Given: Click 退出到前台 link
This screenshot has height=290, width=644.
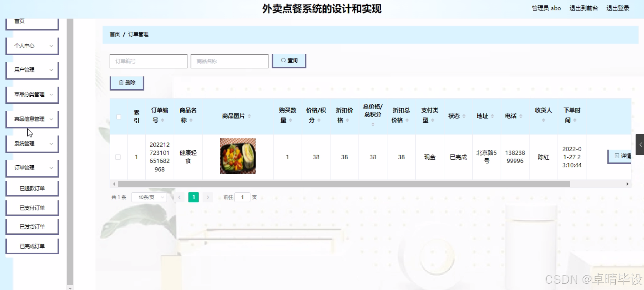Looking at the screenshot, I should coord(583,8).
